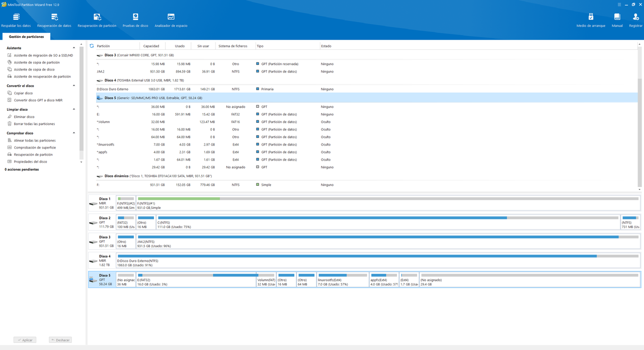Click C:(NTFS) block in disk map
The height and width of the screenshot is (350, 644).
(x=387, y=223)
